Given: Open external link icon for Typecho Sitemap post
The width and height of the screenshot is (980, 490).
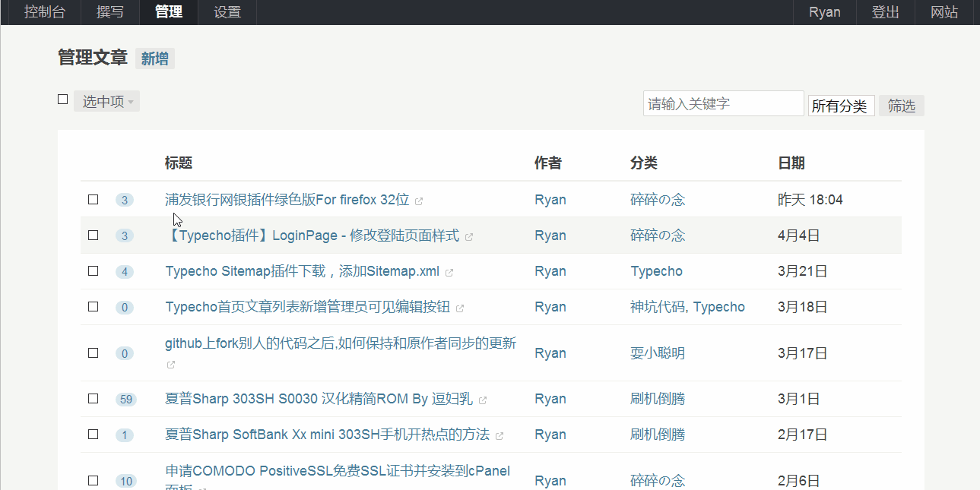Looking at the screenshot, I should 449,273.
